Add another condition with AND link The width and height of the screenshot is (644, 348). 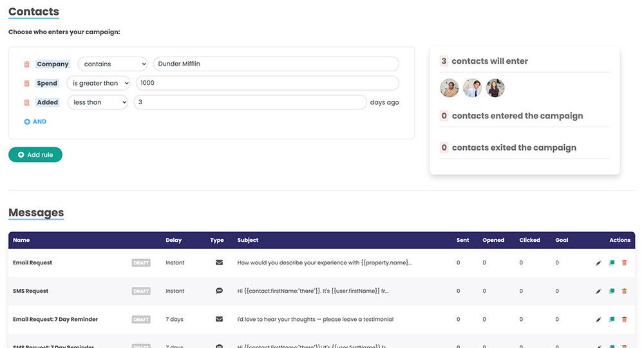point(35,122)
